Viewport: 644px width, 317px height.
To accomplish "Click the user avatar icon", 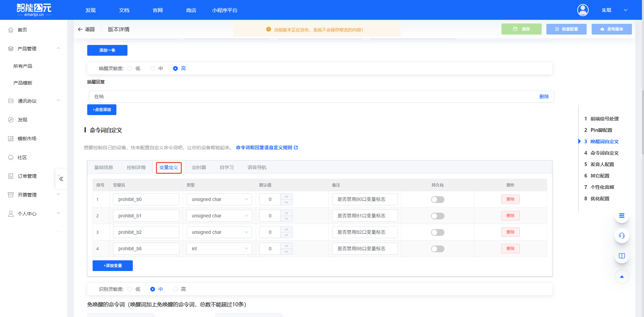I will (583, 10).
